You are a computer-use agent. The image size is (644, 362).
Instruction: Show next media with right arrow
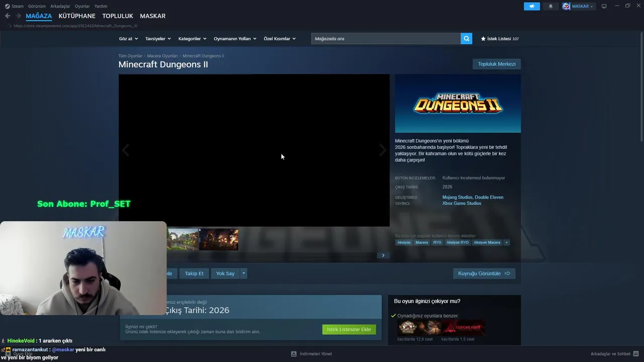382,150
